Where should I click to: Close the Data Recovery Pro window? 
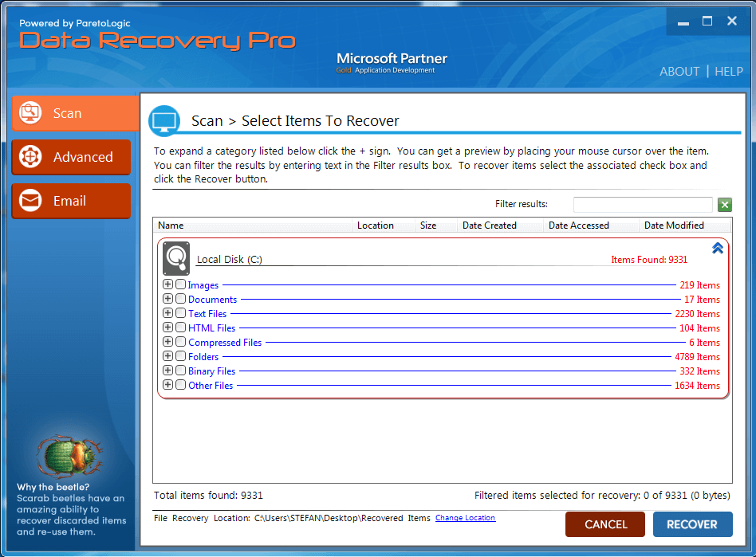click(732, 21)
